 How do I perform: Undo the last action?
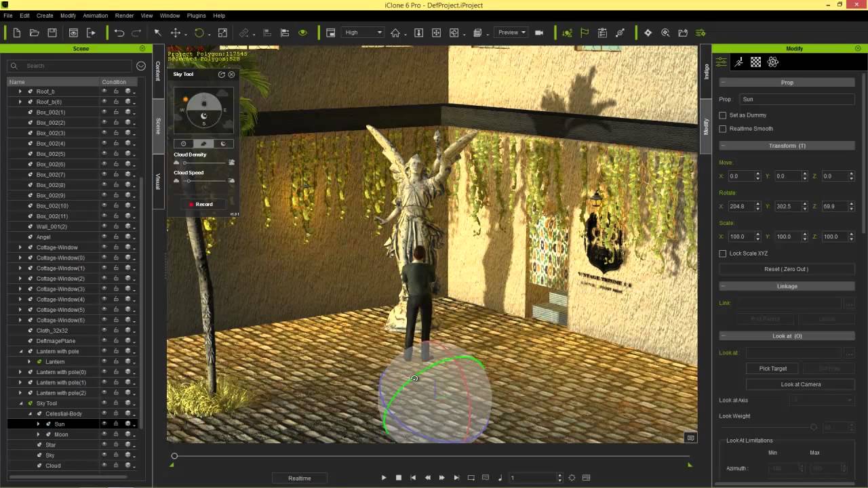coord(119,33)
